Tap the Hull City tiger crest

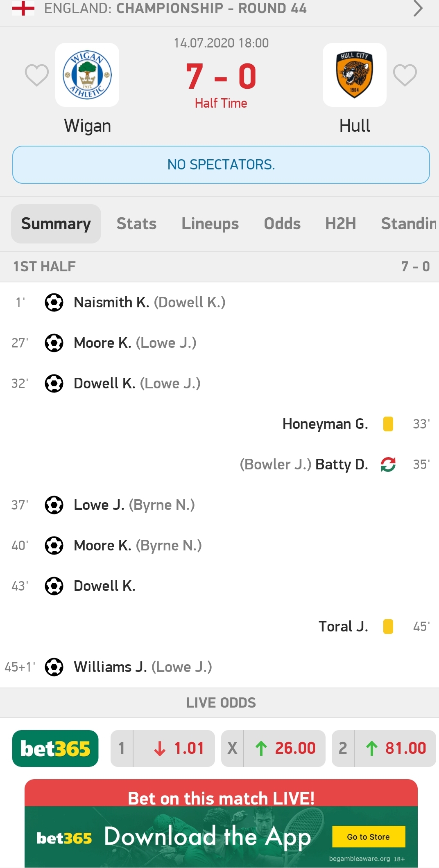(354, 75)
